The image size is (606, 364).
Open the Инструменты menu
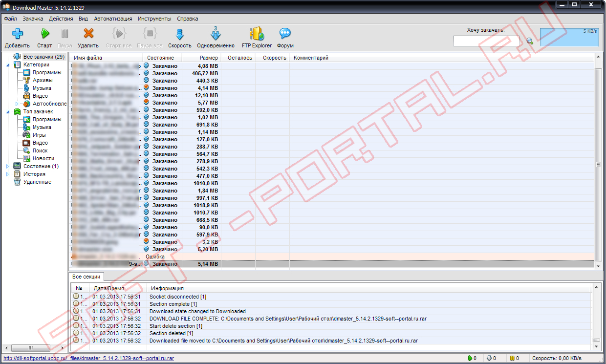pos(154,19)
